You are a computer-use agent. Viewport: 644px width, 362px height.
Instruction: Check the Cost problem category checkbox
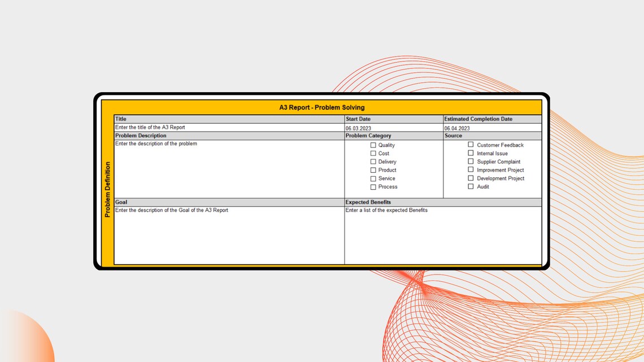tap(373, 153)
